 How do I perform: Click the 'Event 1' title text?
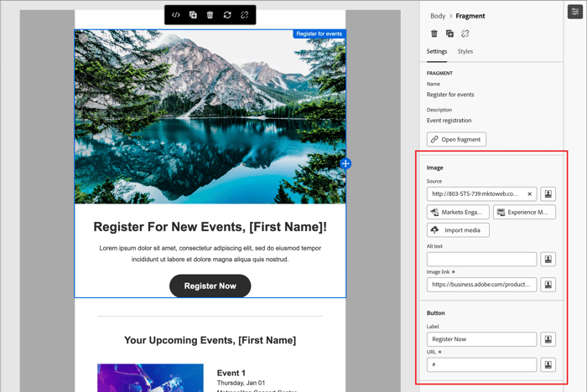pyautogui.click(x=231, y=373)
